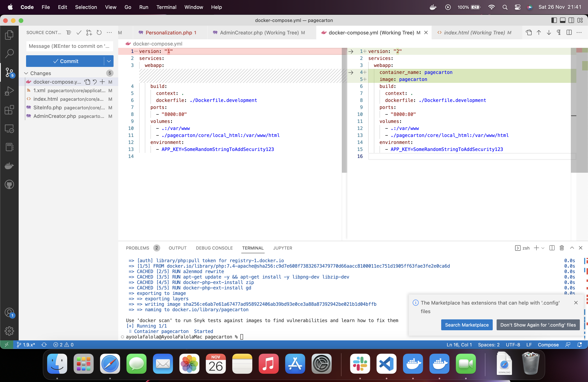
Task: Toggle panel layout icon in title bar
Action: click(x=563, y=20)
